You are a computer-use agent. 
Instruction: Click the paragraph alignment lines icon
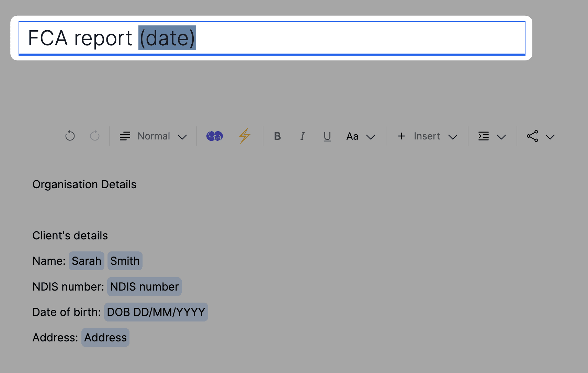(x=125, y=136)
